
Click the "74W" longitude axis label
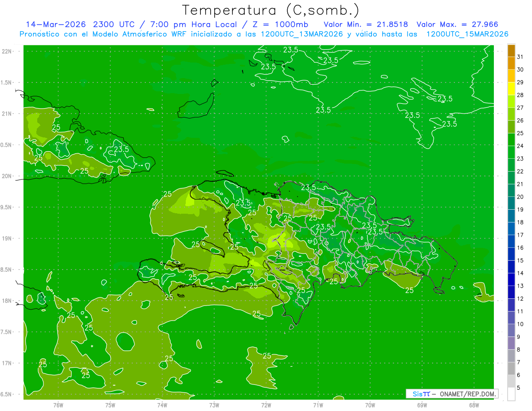point(162,405)
